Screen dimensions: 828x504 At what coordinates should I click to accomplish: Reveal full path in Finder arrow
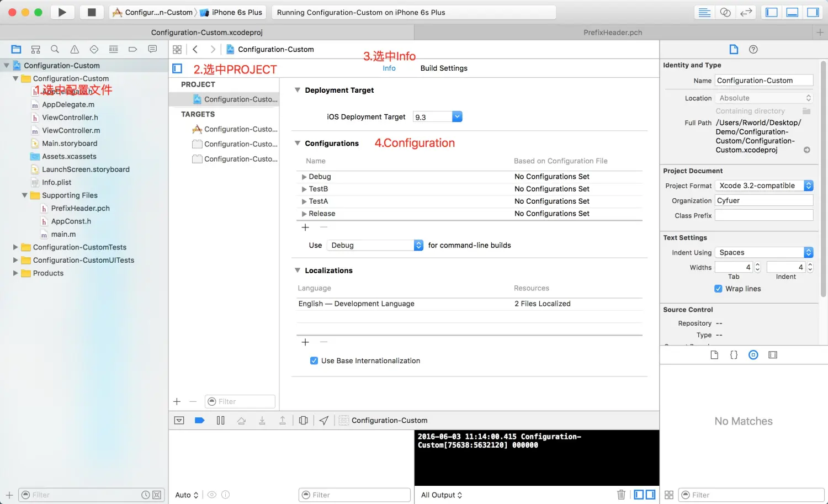pos(806,150)
